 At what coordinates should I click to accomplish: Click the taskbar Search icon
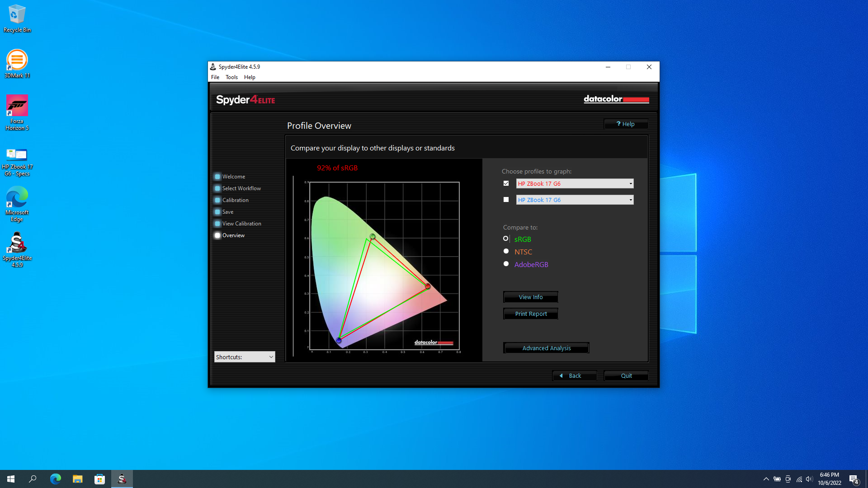coord(33,479)
